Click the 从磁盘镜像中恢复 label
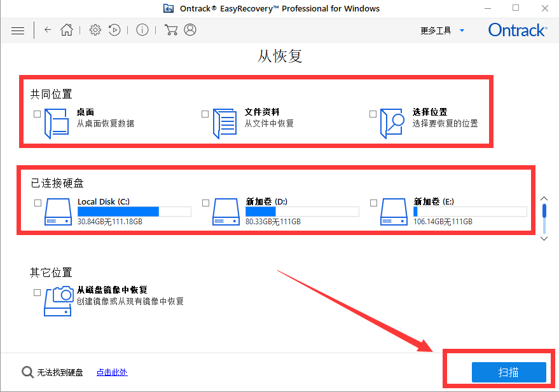Viewport: 559px width, 392px height. tap(113, 290)
